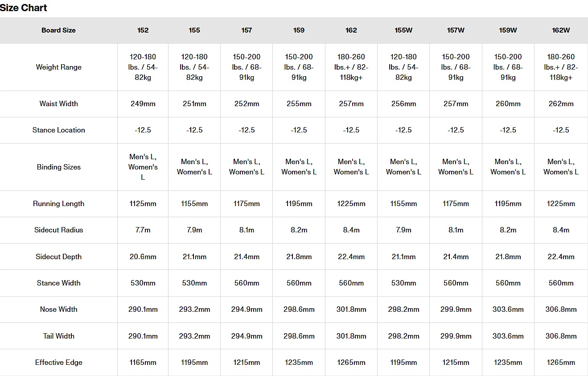Select the Binding Sizes row label
The height and width of the screenshot is (376, 588).
pyautogui.click(x=58, y=167)
